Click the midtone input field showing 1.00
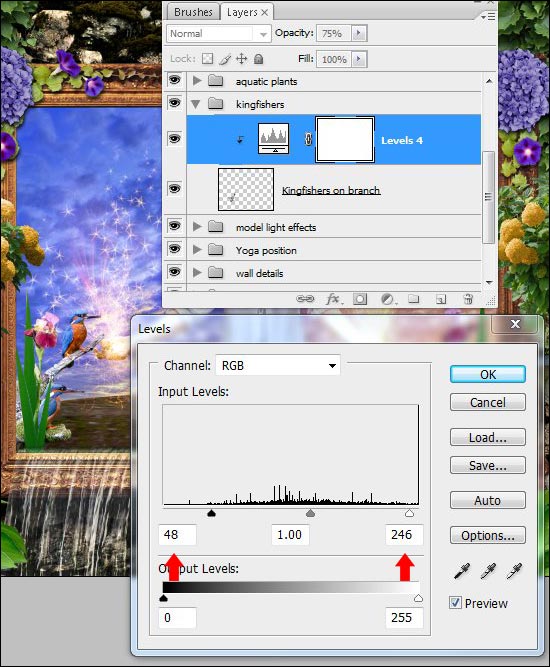 [290, 535]
